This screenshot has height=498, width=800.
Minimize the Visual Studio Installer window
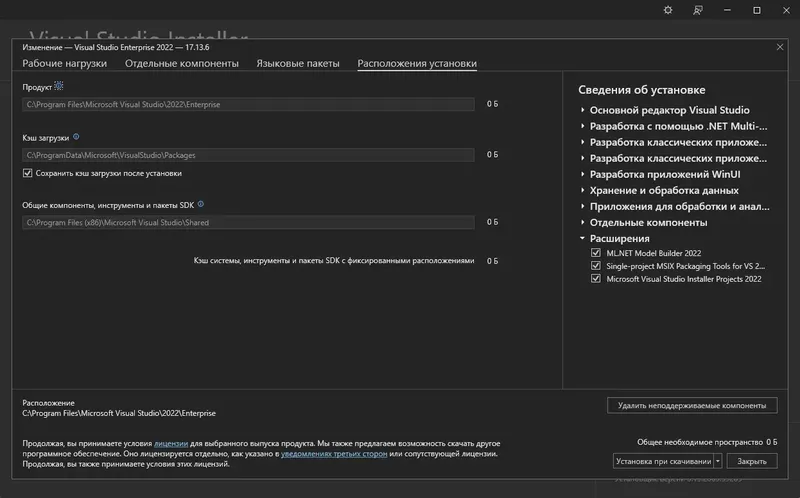(x=727, y=10)
